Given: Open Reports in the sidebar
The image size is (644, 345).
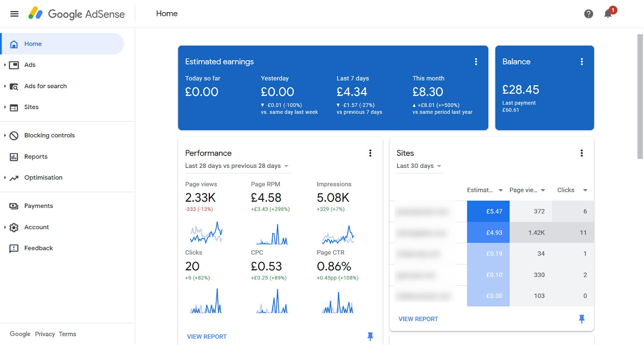Looking at the screenshot, I should tap(36, 157).
